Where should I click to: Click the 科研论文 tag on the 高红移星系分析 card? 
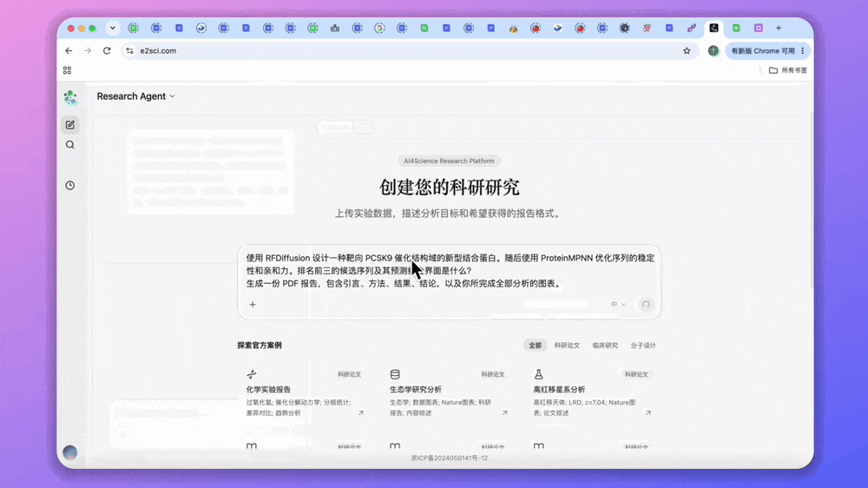pos(636,374)
